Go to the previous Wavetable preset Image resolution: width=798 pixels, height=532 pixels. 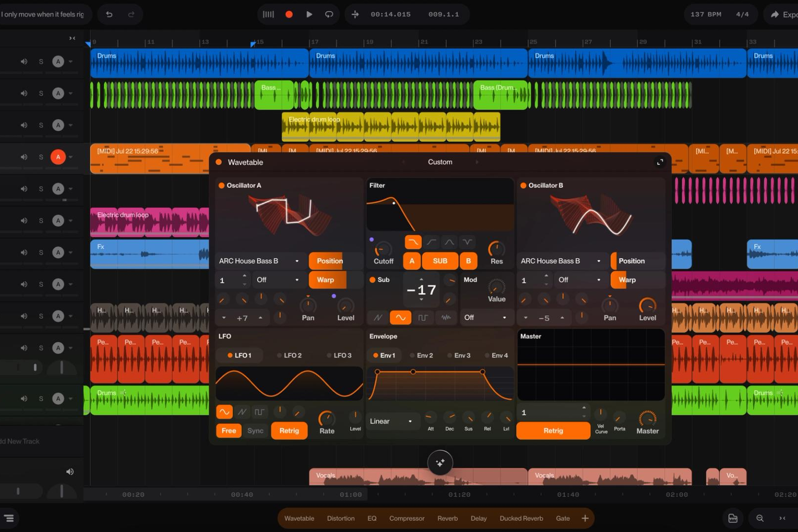pyautogui.click(x=403, y=162)
